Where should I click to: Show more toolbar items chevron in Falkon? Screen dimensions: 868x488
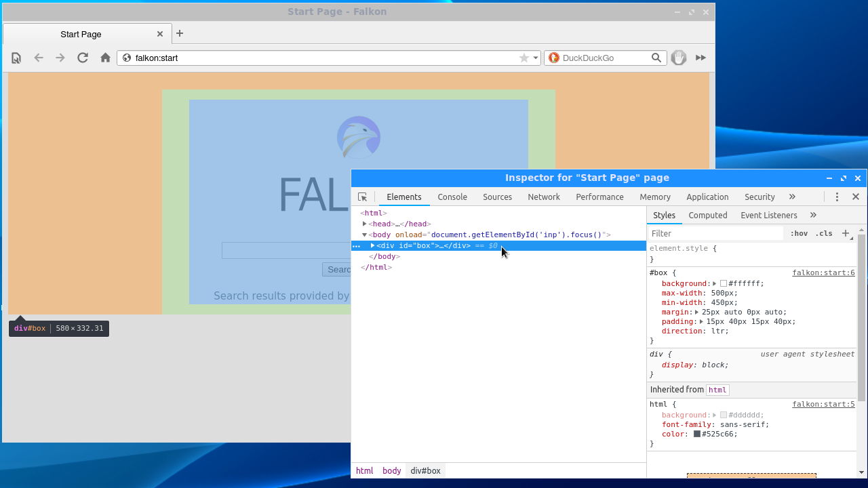[701, 58]
